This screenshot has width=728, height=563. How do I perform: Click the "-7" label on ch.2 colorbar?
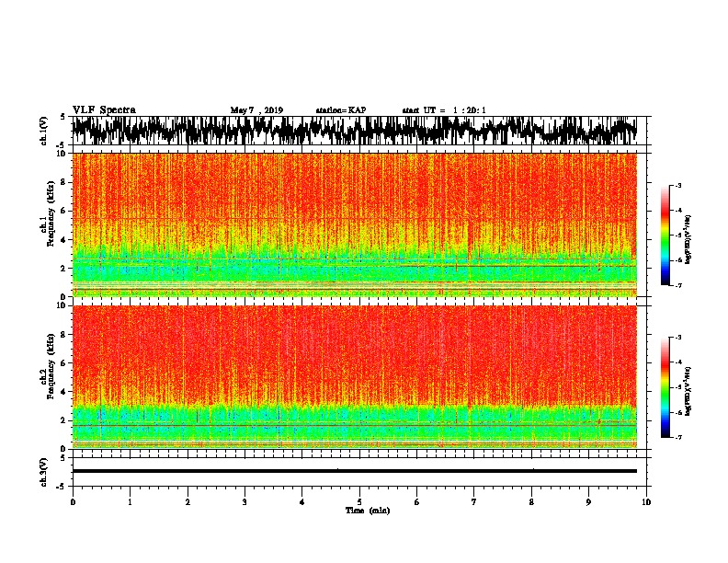point(678,437)
